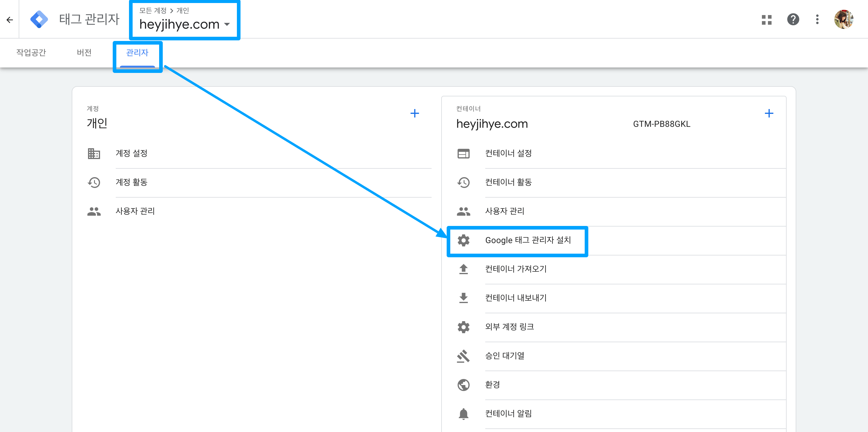Open 환경 settings
Image resolution: width=868 pixels, height=432 pixels.
[x=492, y=385]
